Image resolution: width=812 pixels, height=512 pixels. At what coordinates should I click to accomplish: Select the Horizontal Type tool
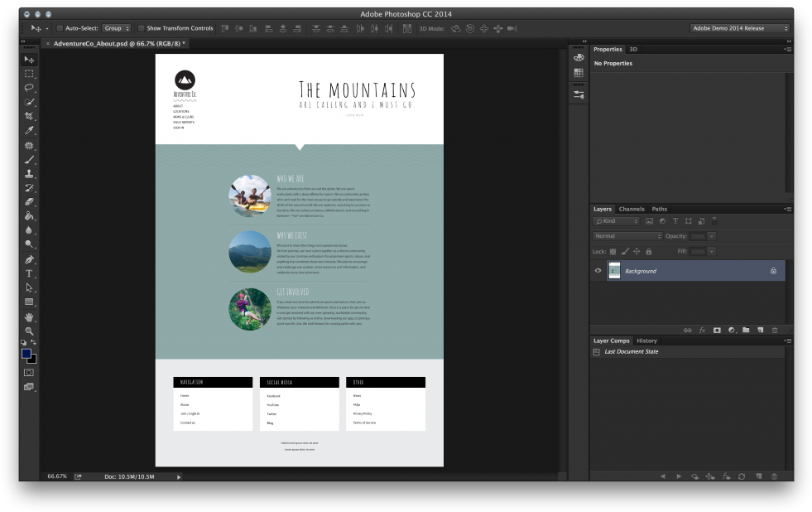click(x=29, y=273)
